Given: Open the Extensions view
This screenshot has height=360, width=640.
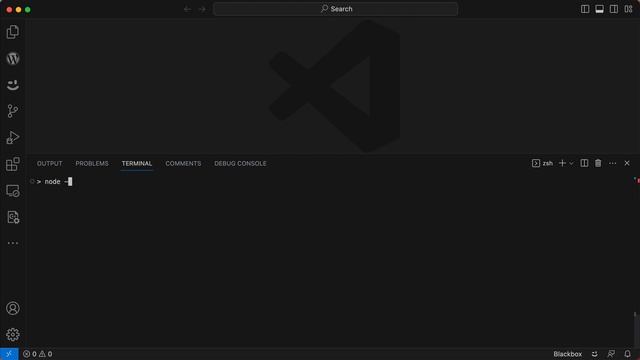Looking at the screenshot, I should tap(13, 164).
